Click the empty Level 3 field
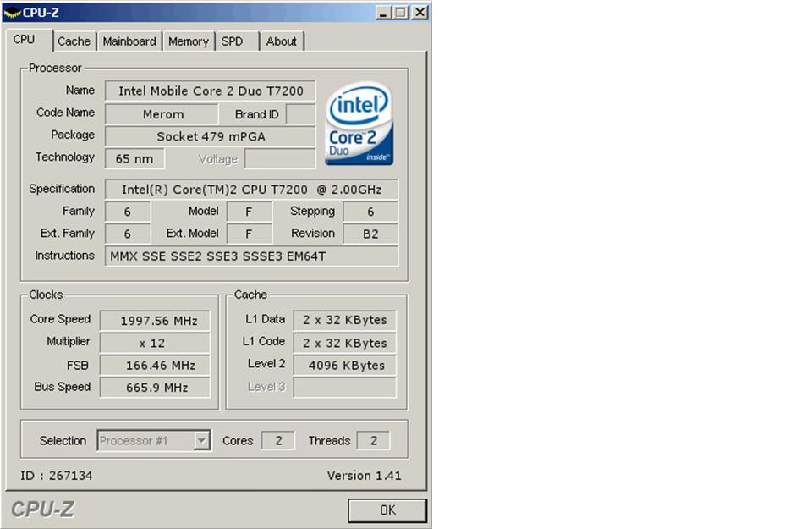Screen dimensions: 812x529 [x=344, y=388]
